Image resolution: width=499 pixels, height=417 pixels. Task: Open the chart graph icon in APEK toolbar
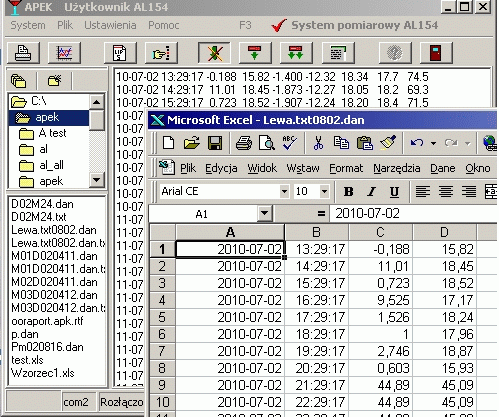(64, 53)
